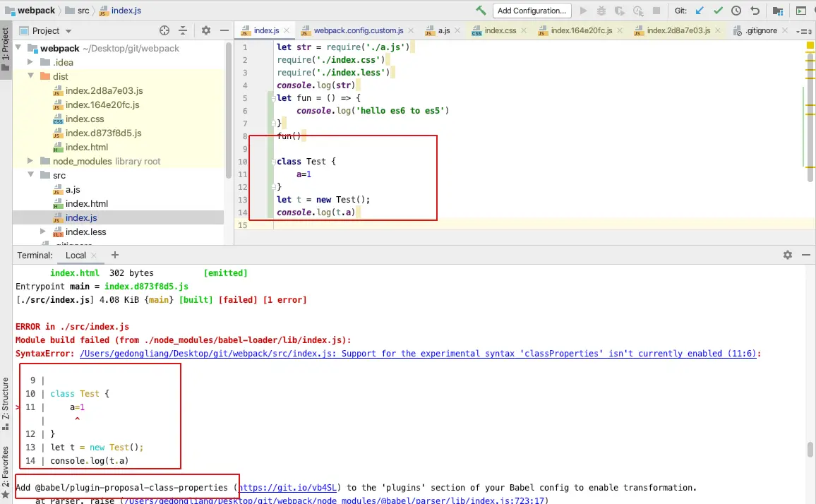The image size is (816, 504).
Task: Click the Build Project hammer icon
Action: (481, 11)
